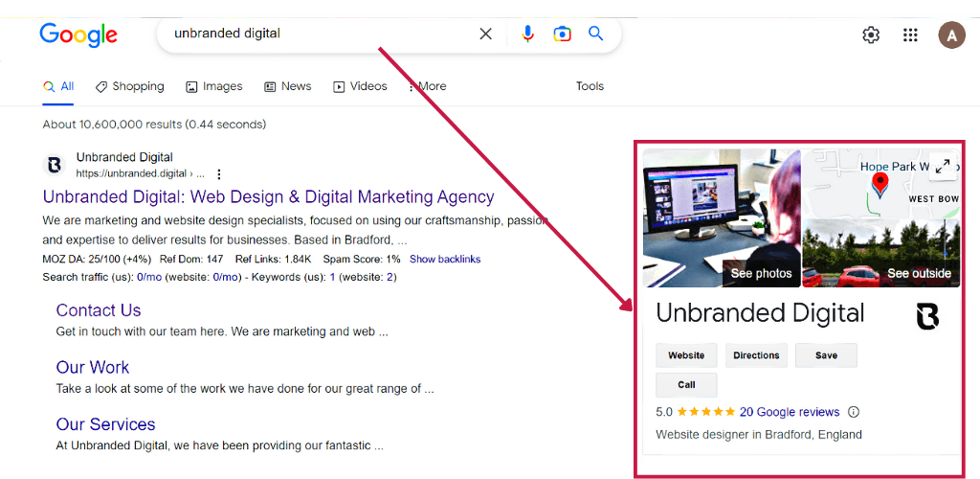This screenshot has width=980, height=479.
Task: Click the Call button
Action: (x=686, y=385)
